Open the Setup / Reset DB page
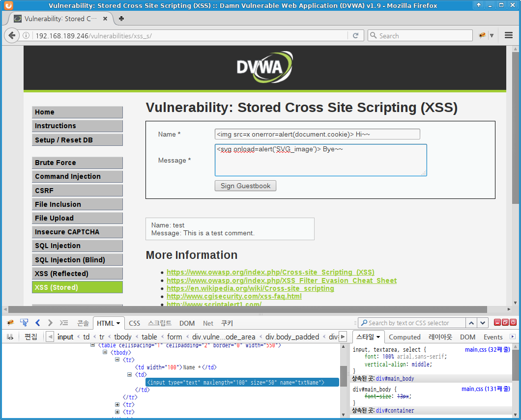This screenshot has width=521, height=420. coord(78,140)
